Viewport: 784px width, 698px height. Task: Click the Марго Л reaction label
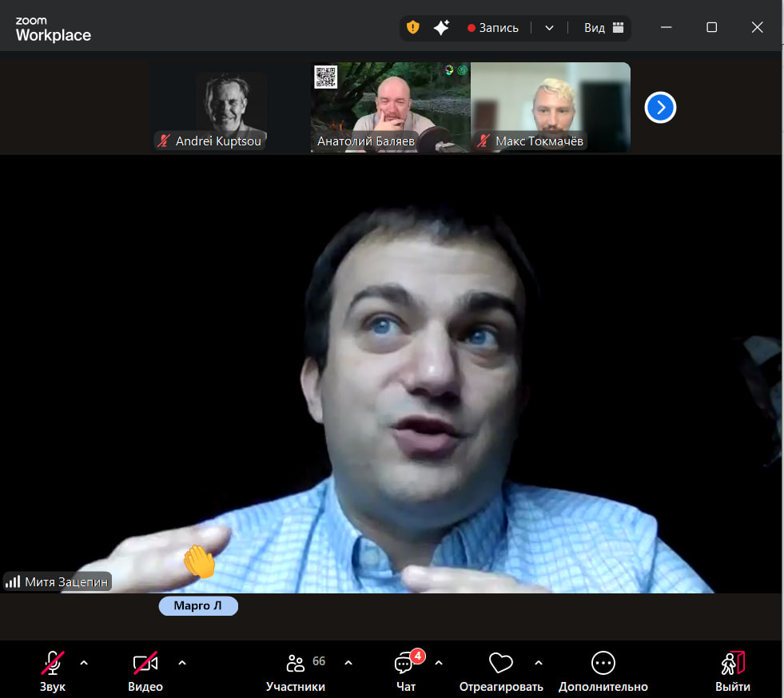[198, 606]
